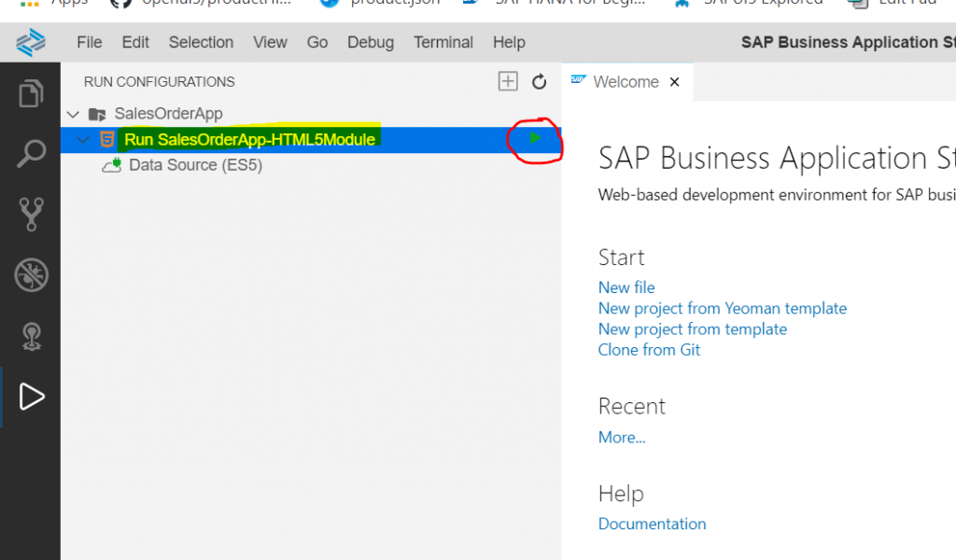The image size is (956, 560).
Task: Click the New file link
Action: pos(626,287)
